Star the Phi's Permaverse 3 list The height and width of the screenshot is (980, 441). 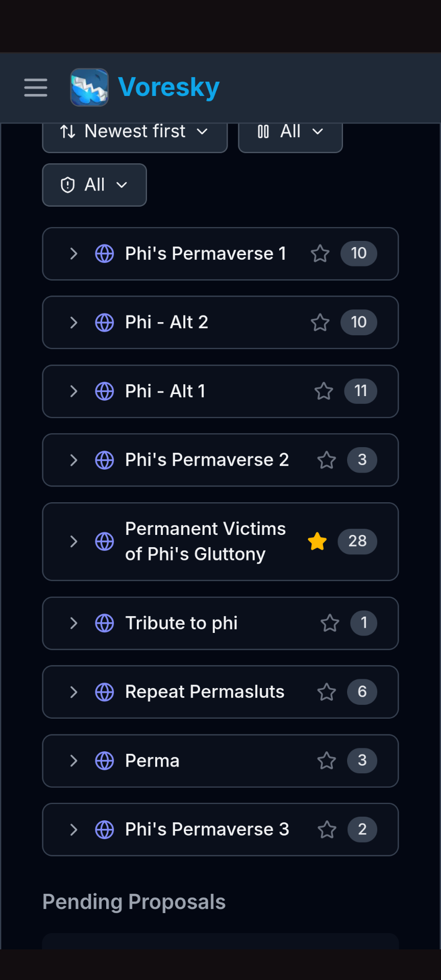pos(327,830)
